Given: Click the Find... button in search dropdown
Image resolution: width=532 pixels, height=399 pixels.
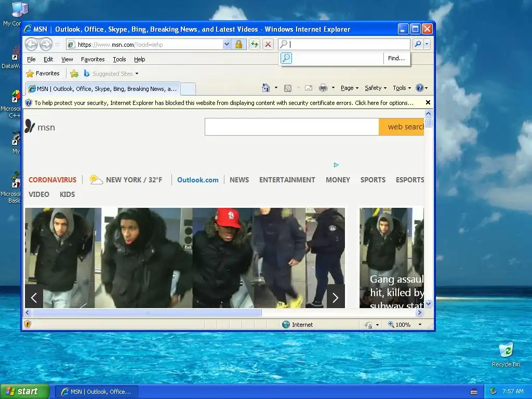Looking at the screenshot, I should point(396,58).
